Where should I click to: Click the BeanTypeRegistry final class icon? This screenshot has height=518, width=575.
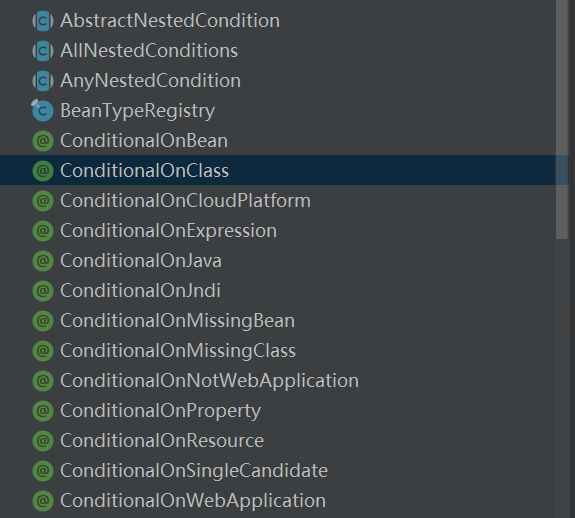coord(43,110)
